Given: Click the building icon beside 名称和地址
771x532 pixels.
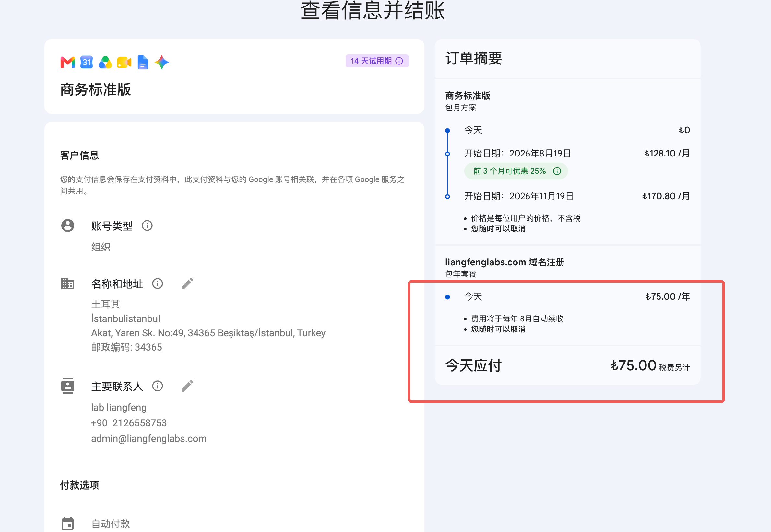Looking at the screenshot, I should tap(68, 284).
